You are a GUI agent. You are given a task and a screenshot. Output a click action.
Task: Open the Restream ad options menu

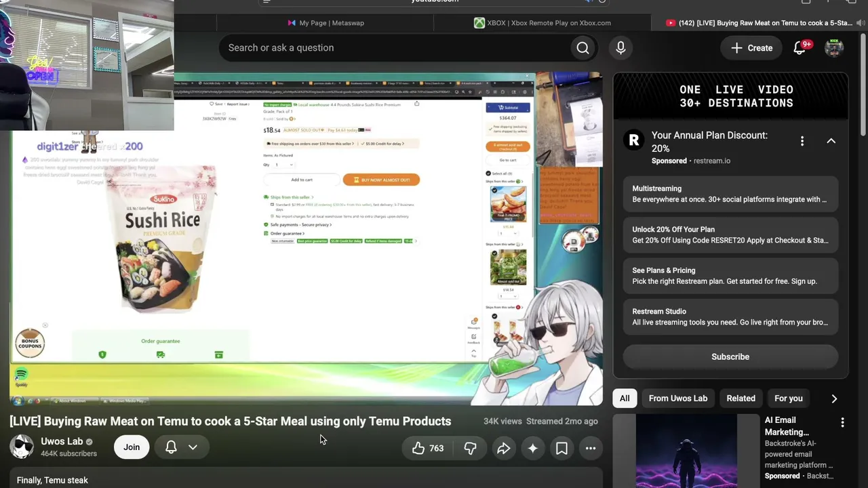802,141
